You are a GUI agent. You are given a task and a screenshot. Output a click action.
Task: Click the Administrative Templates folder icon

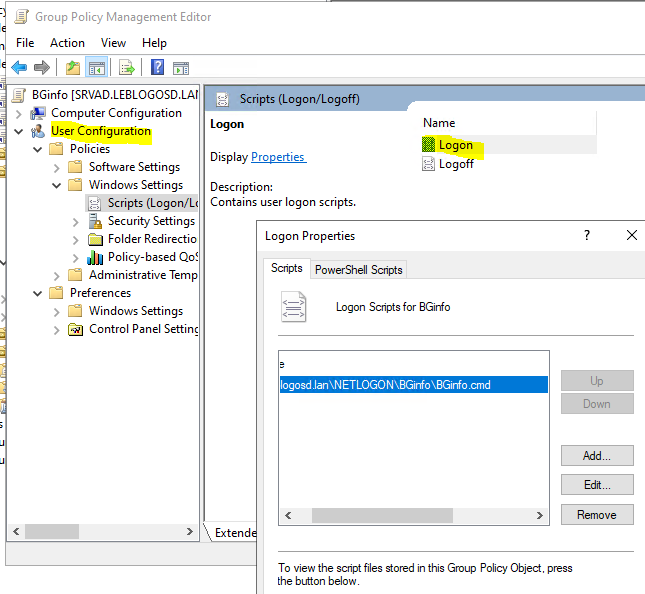[x=75, y=274]
